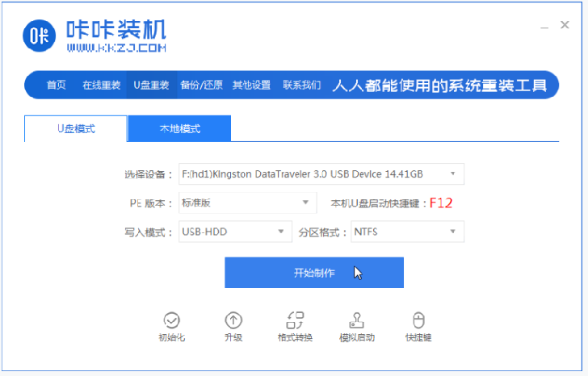Click the 升级 upgrade arrow icon

tap(233, 320)
